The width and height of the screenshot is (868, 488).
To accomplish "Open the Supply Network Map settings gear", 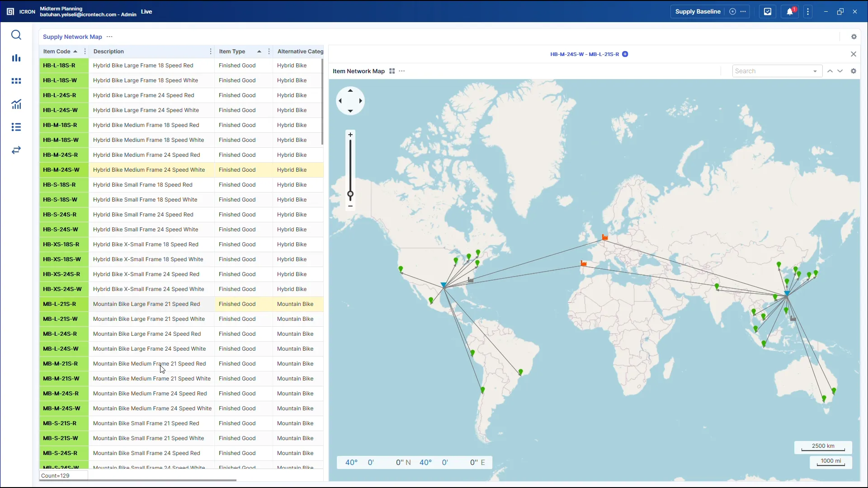I will tap(854, 37).
